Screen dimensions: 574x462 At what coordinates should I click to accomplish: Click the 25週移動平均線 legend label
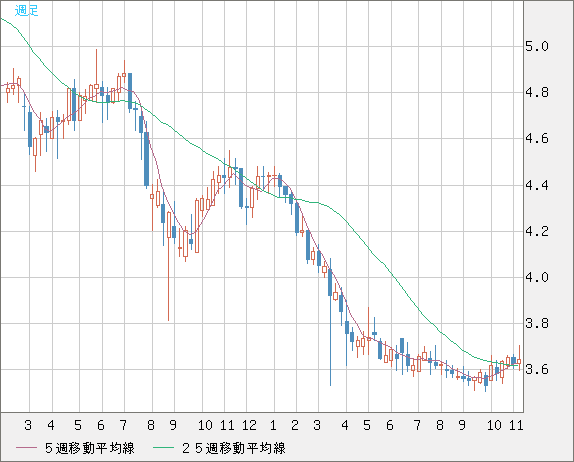tap(234, 448)
